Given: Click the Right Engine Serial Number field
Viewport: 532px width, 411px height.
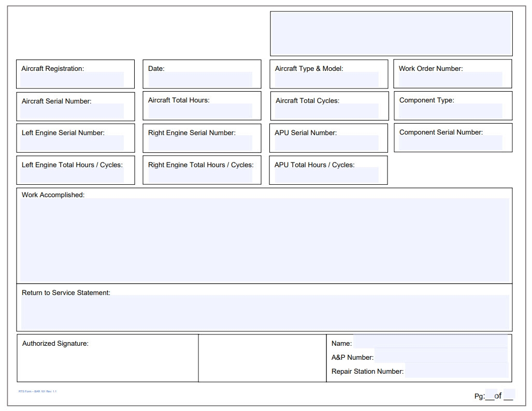Looking at the screenshot, I should tap(200, 143).
